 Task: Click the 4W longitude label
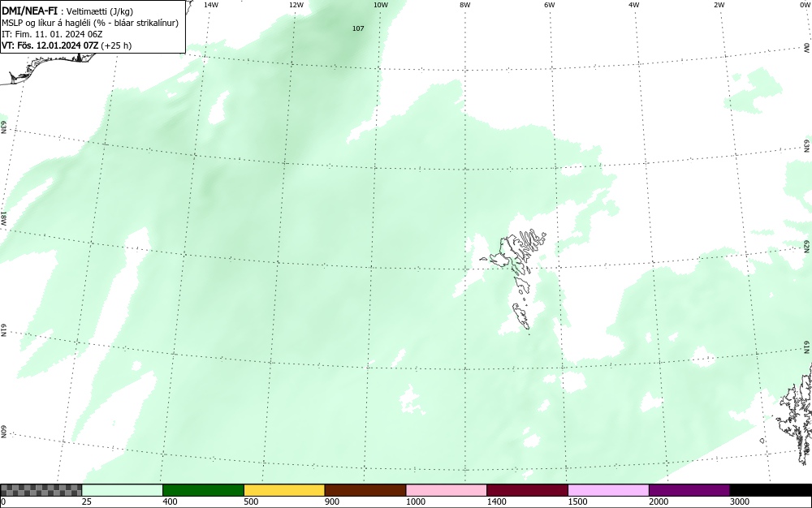coord(634,5)
